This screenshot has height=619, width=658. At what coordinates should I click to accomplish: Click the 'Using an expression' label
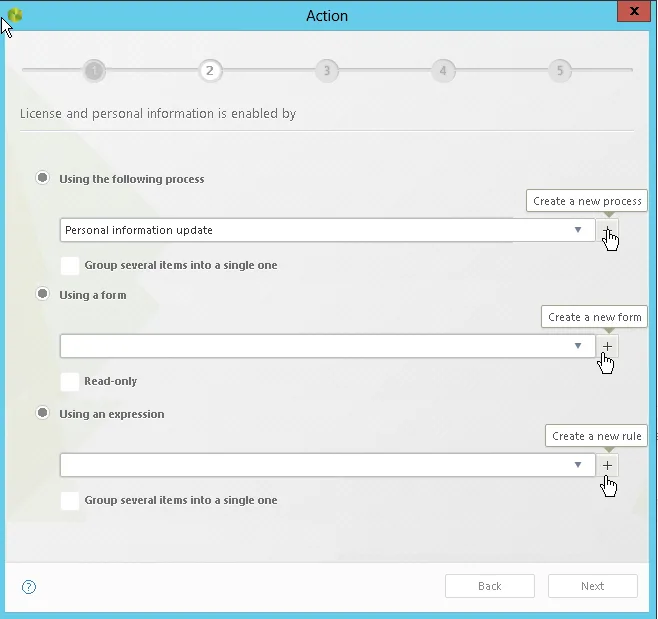[x=112, y=414]
